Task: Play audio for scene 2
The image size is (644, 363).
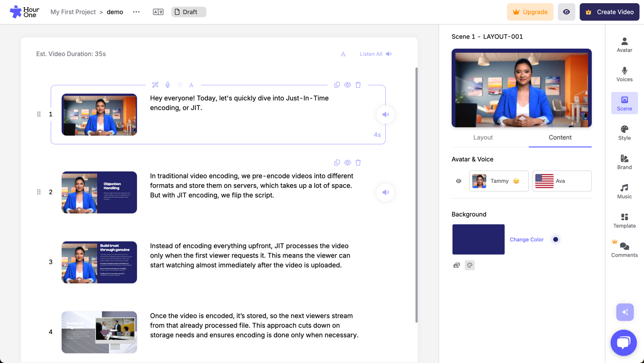Action: click(x=386, y=192)
